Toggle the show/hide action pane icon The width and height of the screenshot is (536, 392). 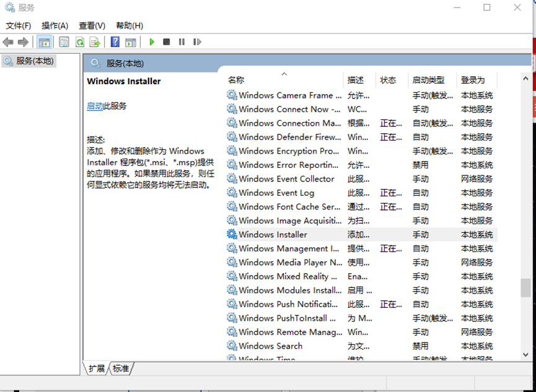point(131,42)
